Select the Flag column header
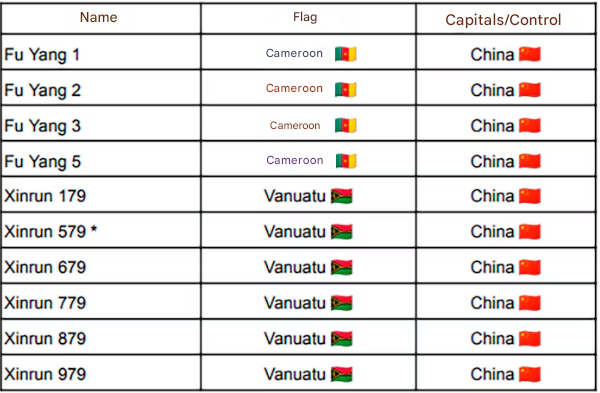Image resolution: width=600 pixels, height=393 pixels. [x=305, y=17]
